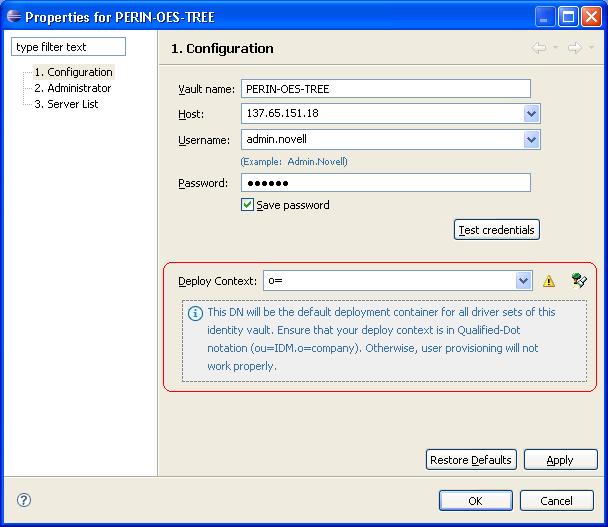
Task: Open the Username dropdown list
Action: pos(531,140)
